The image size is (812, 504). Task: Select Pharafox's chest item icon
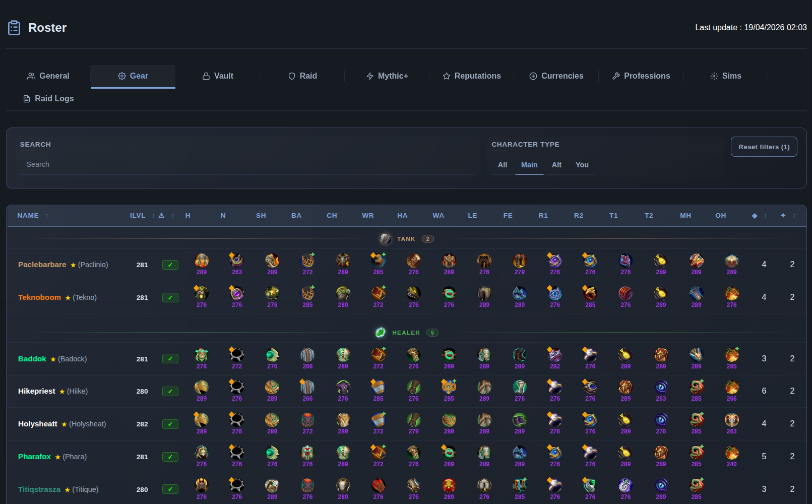coord(343,453)
